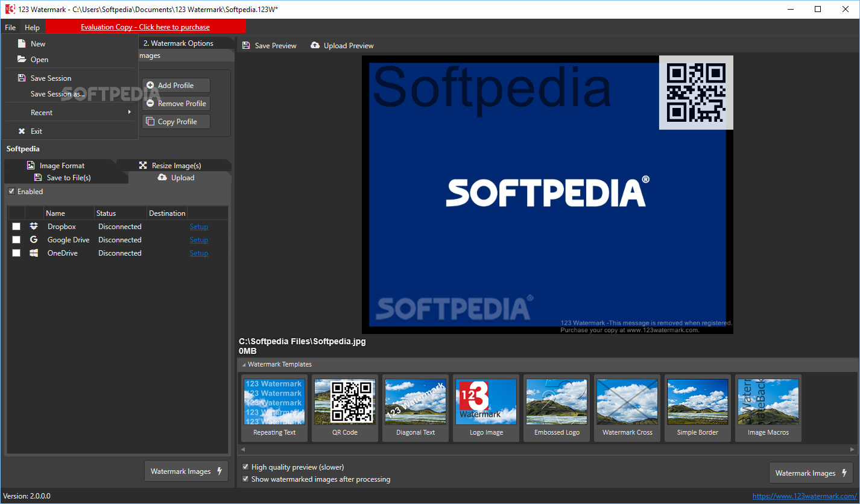860x504 pixels.
Task: Click the minus icon on Remove Profile
Action: pos(150,104)
